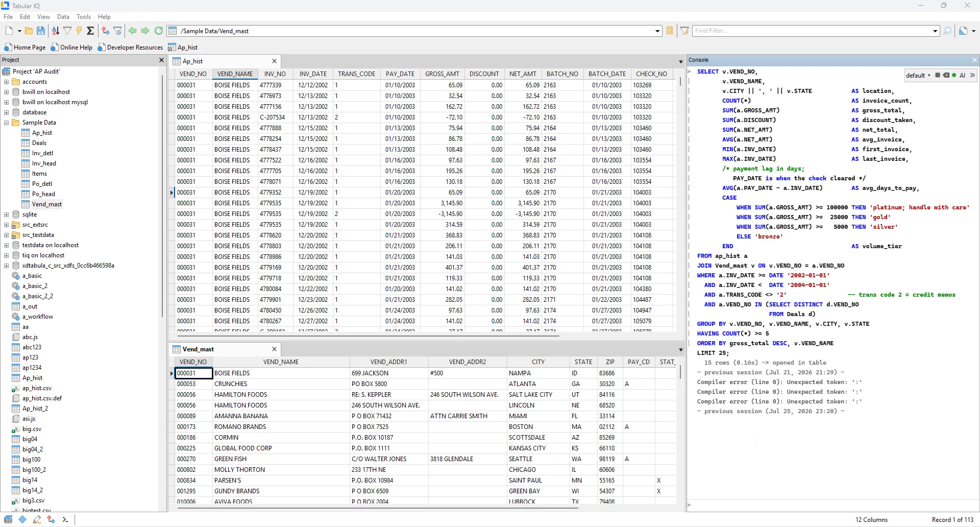The image size is (980, 527).
Task: Click the New document icon
Action: [x=9, y=31]
